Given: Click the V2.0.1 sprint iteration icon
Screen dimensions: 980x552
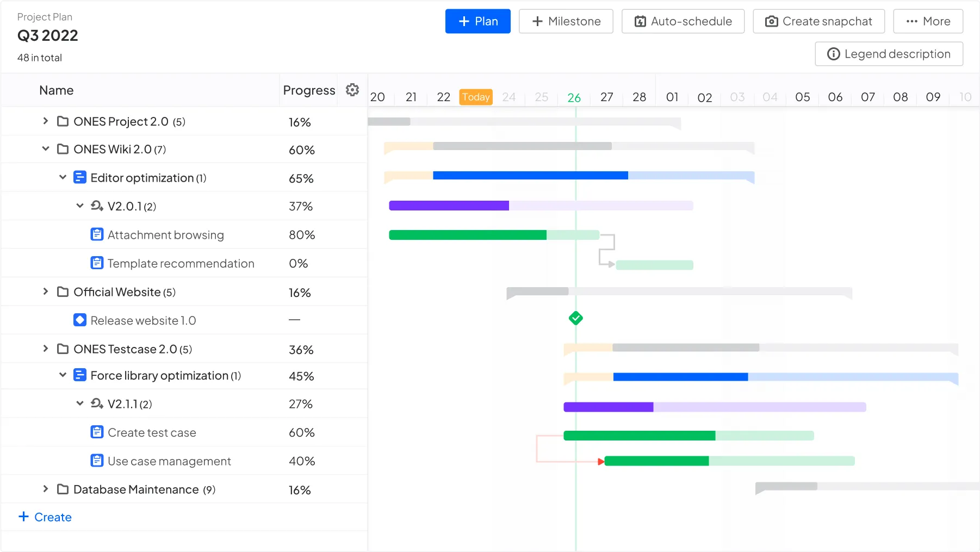Looking at the screenshot, I should point(97,206).
